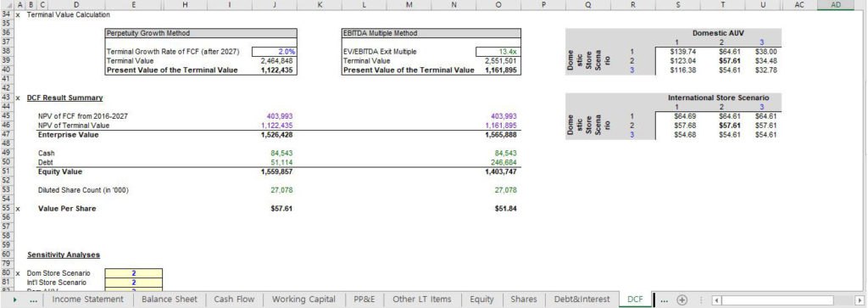
Task: Select the Enterprise Value 1,565,888 cell
Action: click(x=498, y=135)
